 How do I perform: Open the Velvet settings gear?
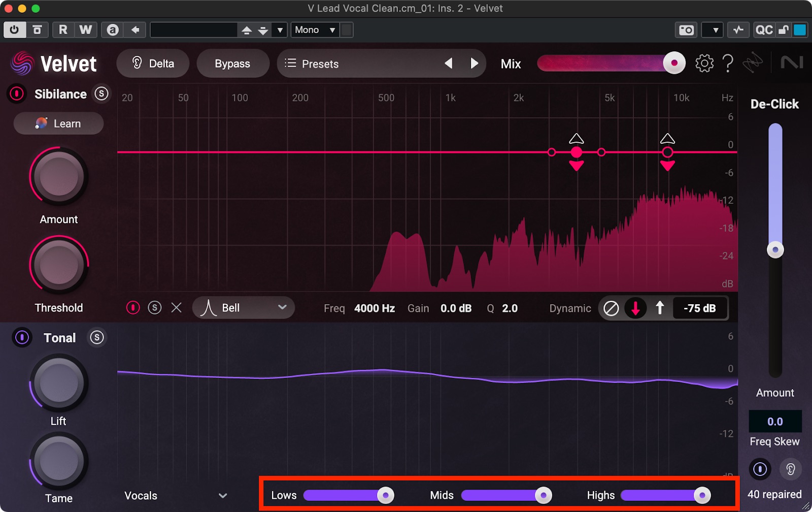pos(704,63)
